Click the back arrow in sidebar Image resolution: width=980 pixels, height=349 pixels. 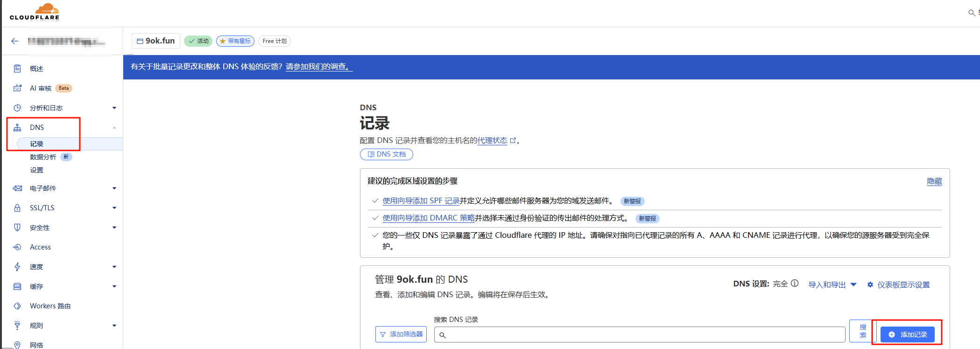coord(15,41)
